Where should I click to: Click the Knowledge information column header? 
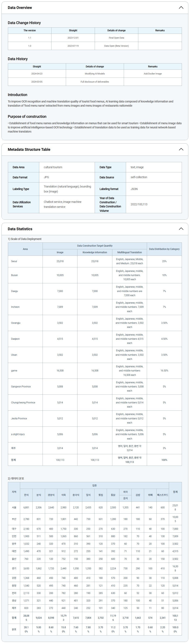(x=95, y=252)
